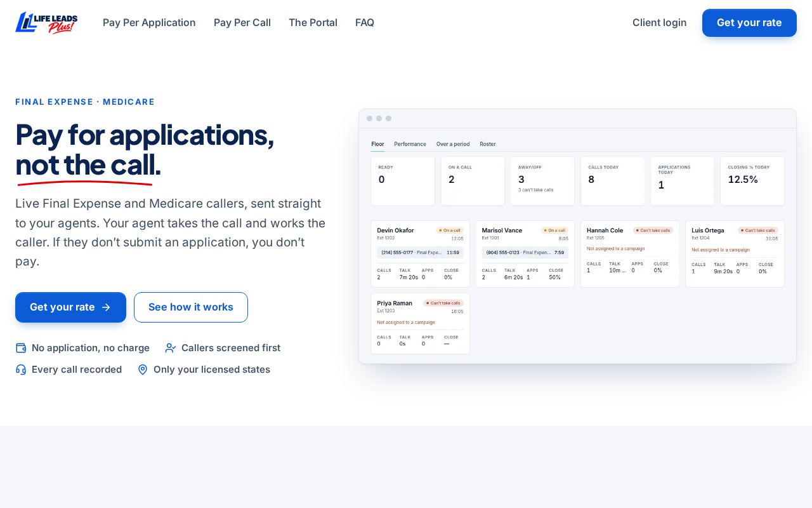Click the (214) 555-0177 active call row
Image resolution: width=812 pixels, height=508 pixels.
(x=420, y=252)
